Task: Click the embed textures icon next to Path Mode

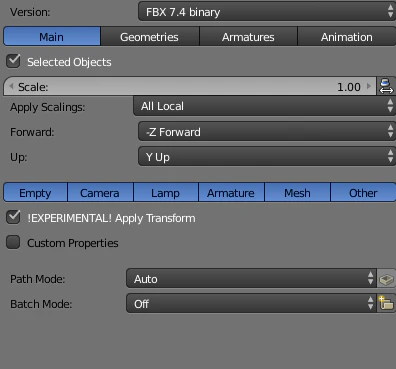Action: pyautogui.click(x=386, y=278)
